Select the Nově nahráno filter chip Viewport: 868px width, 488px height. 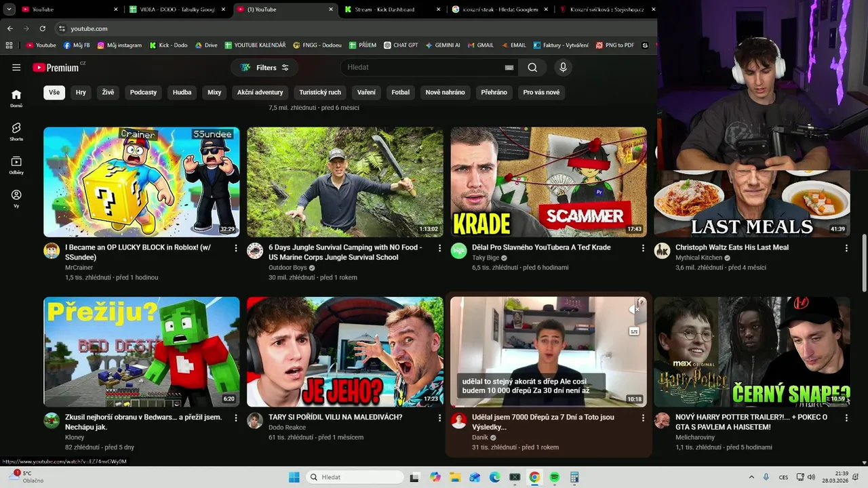point(445,92)
